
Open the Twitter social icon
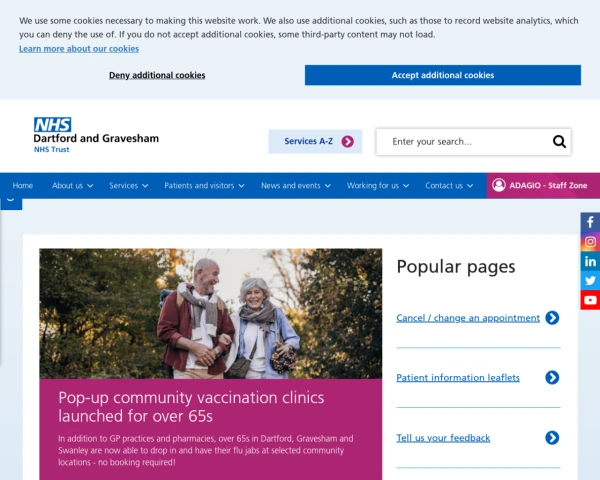pyautogui.click(x=590, y=281)
